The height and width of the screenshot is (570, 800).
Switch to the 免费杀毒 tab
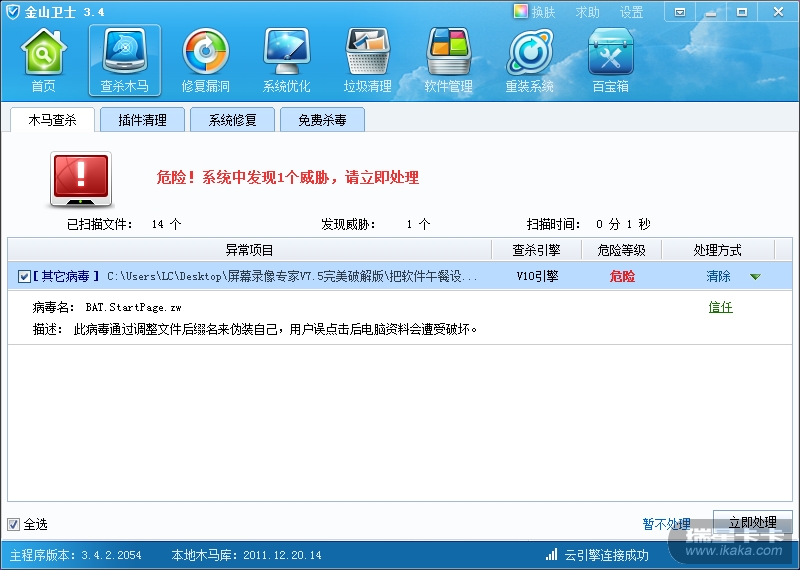[x=322, y=120]
